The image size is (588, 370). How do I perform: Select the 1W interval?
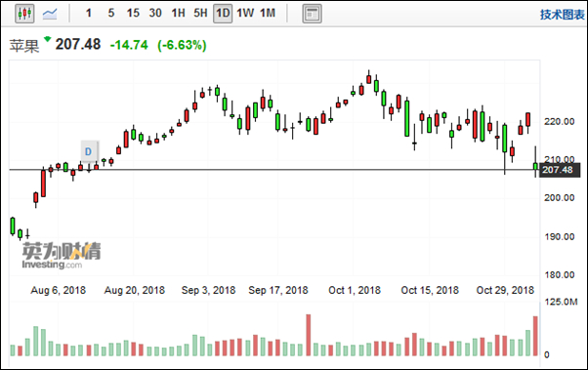[245, 13]
